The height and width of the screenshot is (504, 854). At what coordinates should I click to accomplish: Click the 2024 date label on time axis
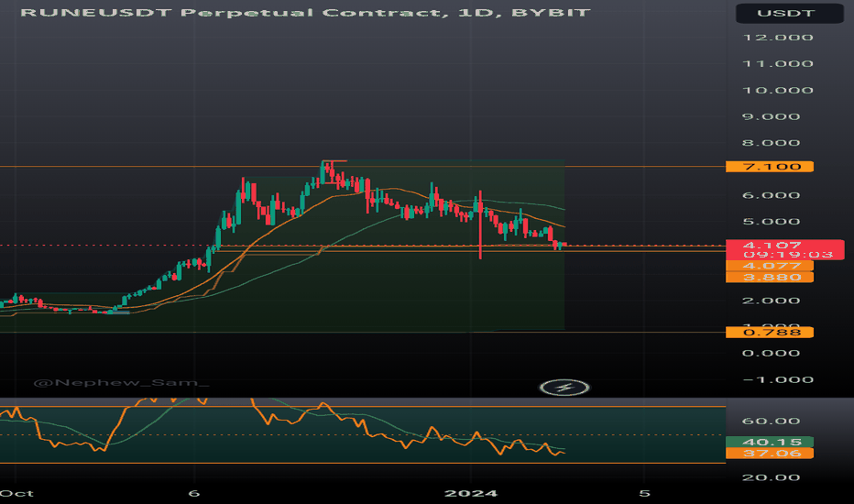pos(471,493)
